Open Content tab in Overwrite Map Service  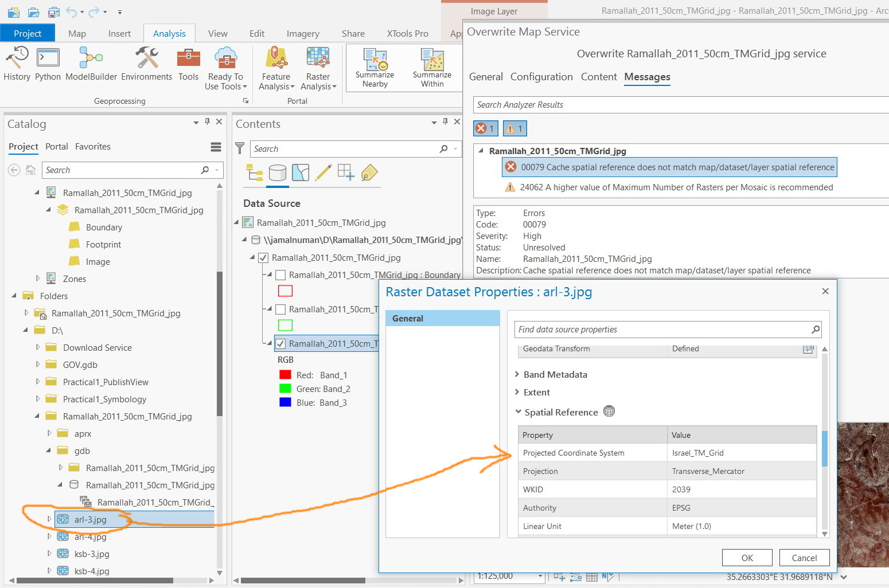pos(599,77)
